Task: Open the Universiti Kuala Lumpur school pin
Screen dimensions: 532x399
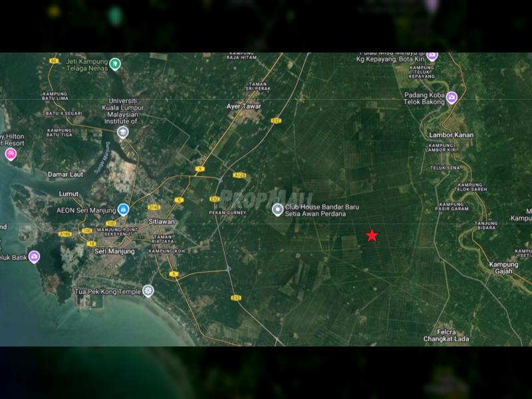Action: click(122, 132)
